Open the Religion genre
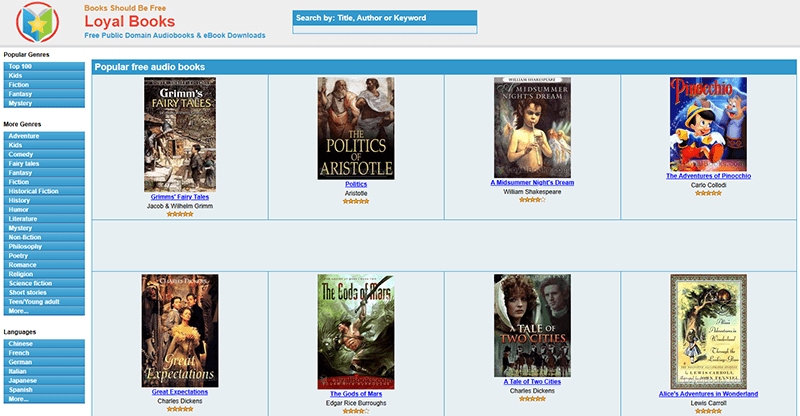Viewport: 800px width, 416px height. (x=44, y=274)
